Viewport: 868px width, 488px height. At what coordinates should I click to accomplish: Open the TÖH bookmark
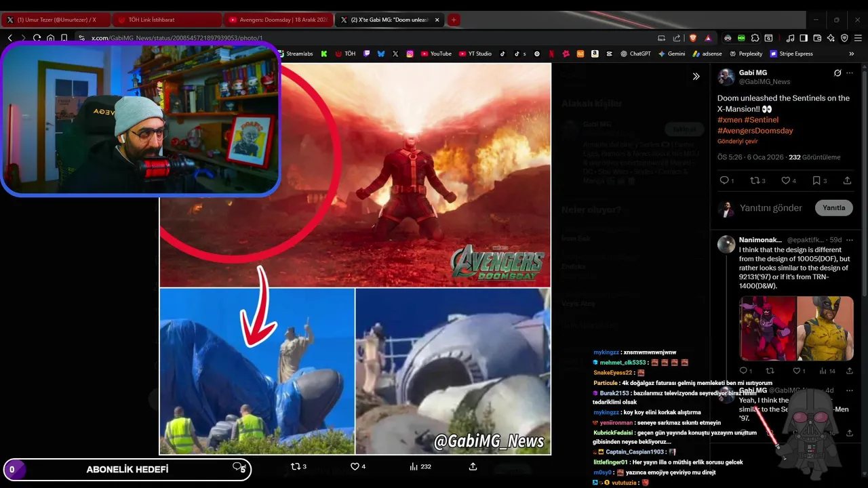click(x=345, y=54)
